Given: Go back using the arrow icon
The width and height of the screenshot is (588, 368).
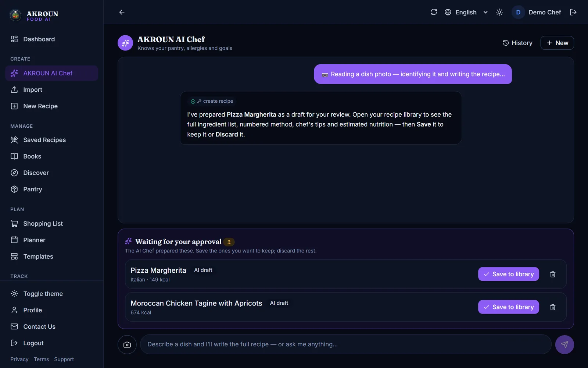Looking at the screenshot, I should tap(122, 12).
